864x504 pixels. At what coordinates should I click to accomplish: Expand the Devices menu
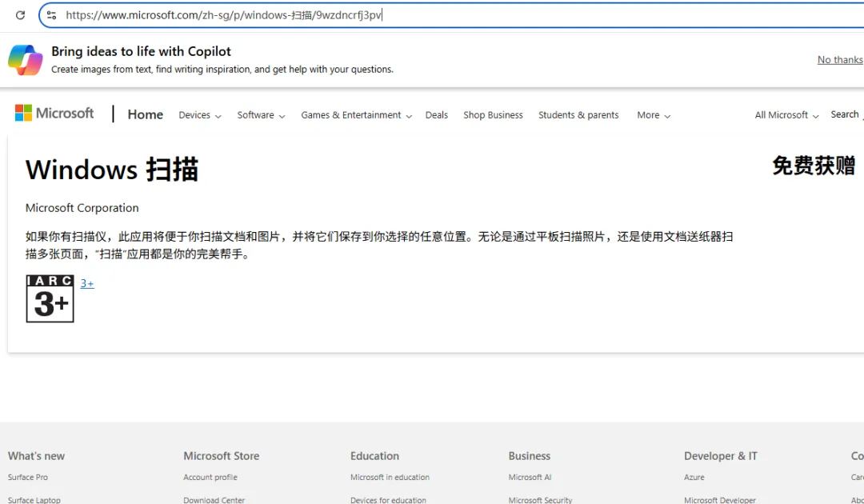pyautogui.click(x=200, y=115)
